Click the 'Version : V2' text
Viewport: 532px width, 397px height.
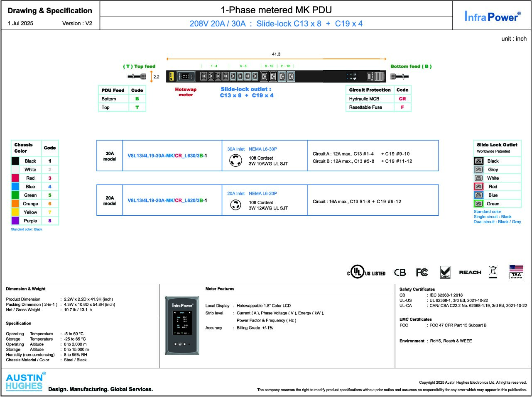coord(77,23)
